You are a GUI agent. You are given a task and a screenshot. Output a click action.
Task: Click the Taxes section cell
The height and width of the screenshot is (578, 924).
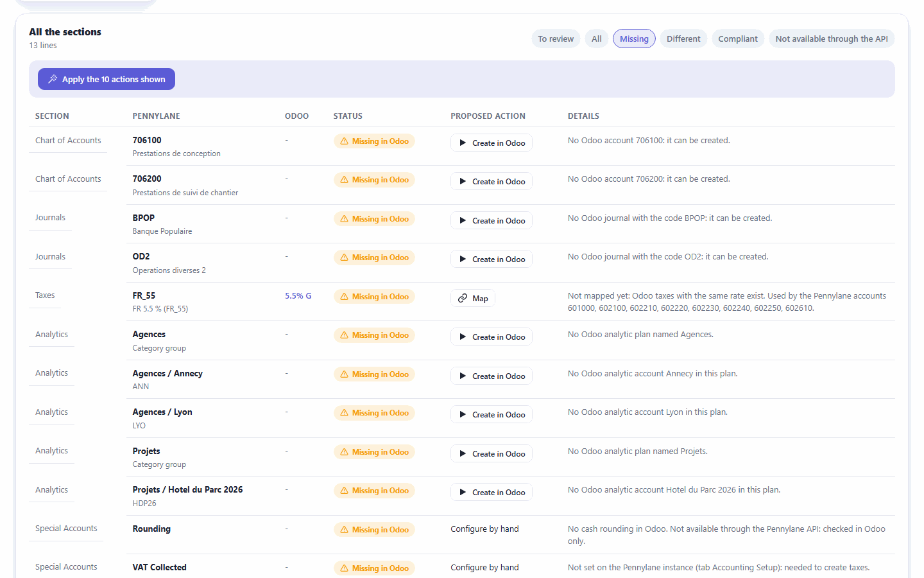pyautogui.click(x=45, y=295)
